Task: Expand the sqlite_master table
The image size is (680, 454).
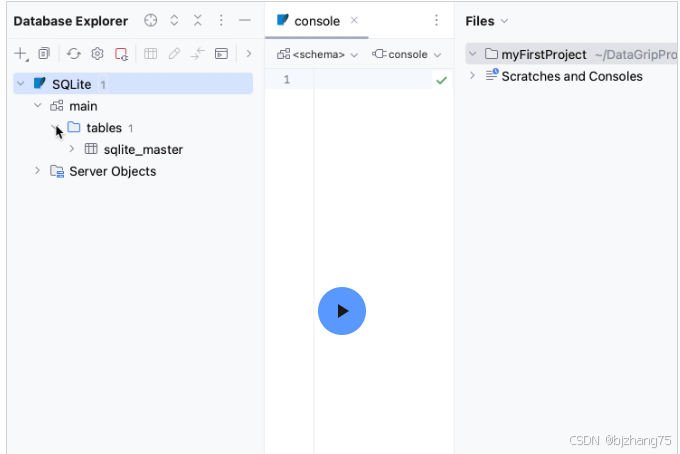Action: [72, 149]
